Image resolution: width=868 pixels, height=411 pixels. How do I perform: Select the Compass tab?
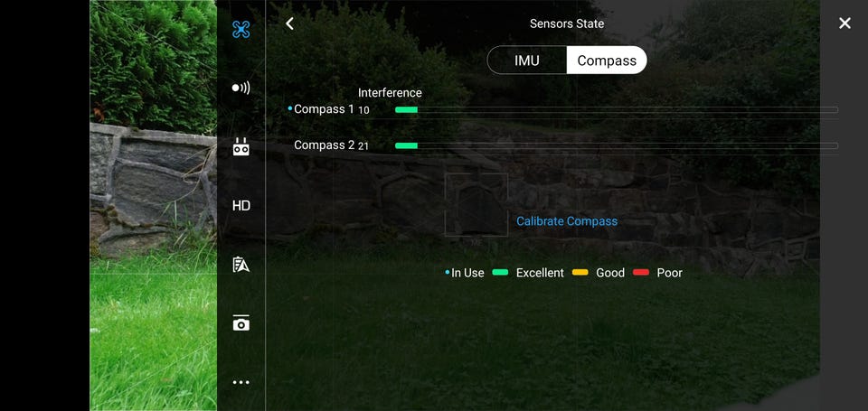point(607,61)
